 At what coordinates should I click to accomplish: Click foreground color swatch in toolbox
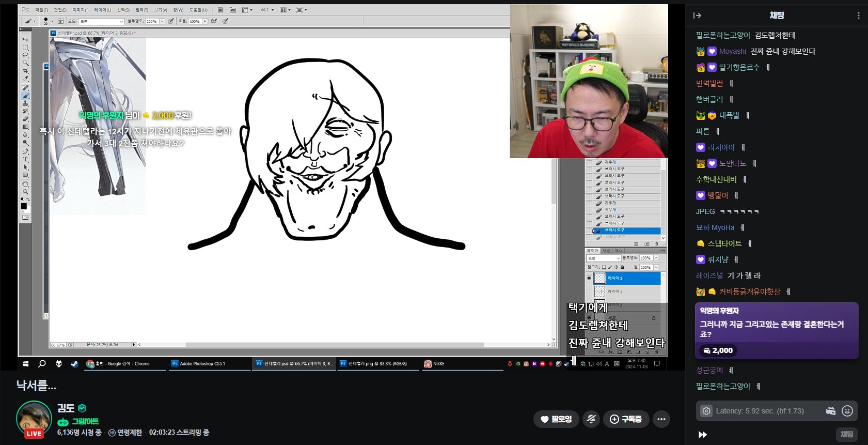(24, 206)
